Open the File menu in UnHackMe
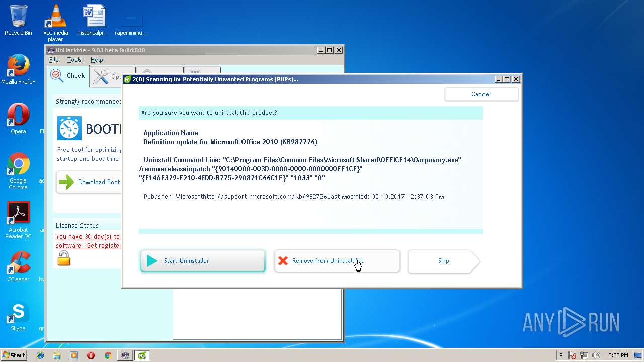 coord(54,60)
